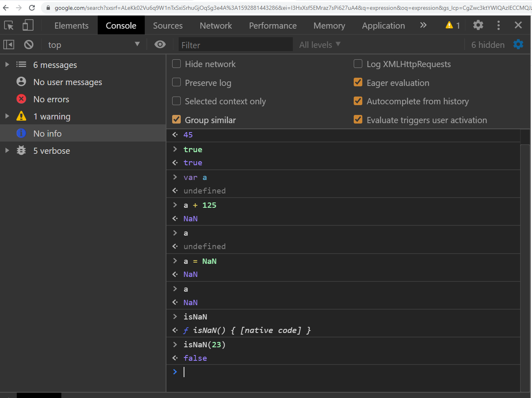
Task: Switch to the Sources tab
Action: pyautogui.click(x=168, y=25)
